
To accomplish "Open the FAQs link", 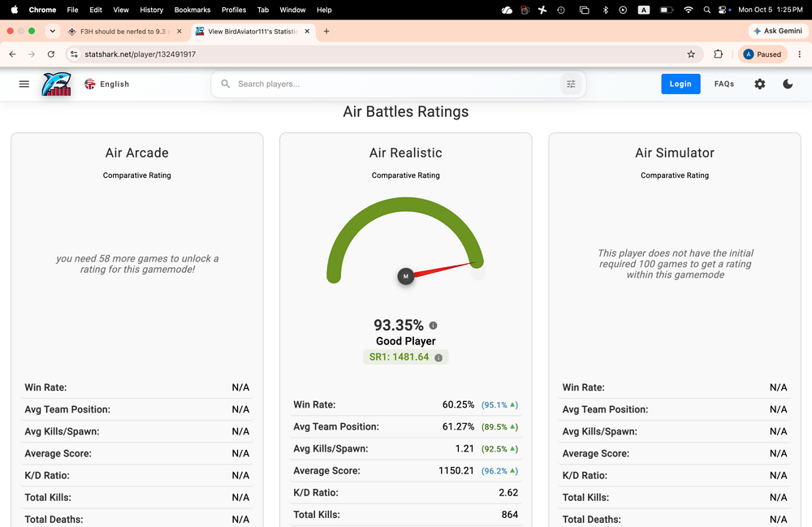I will 724,84.
